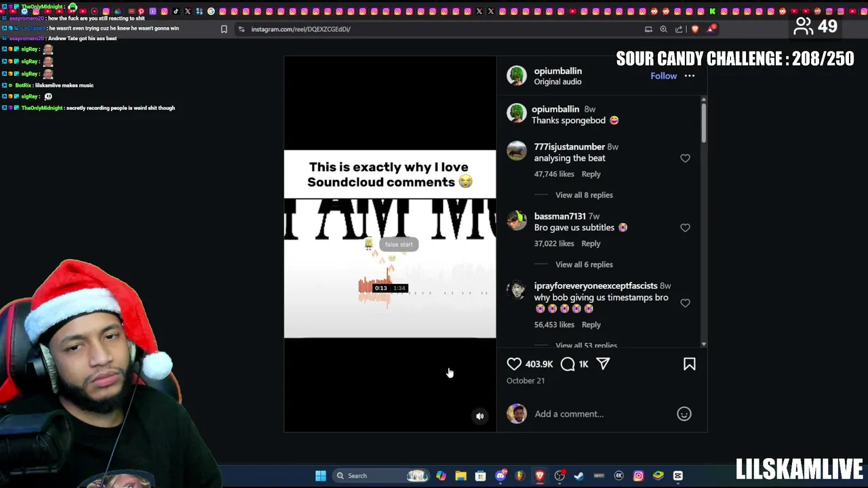Viewport: 868px width, 488px height.
Task: Open the Windows Start menu
Action: click(x=321, y=476)
